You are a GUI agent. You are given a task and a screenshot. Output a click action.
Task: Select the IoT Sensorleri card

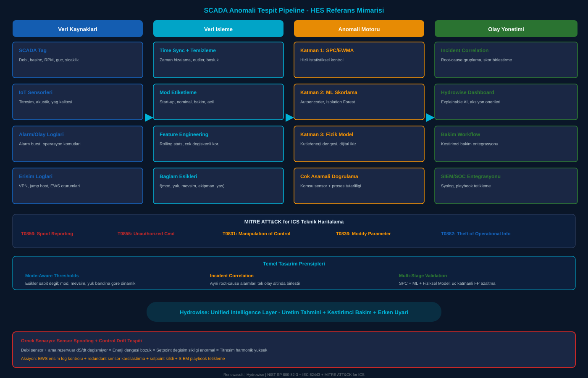pyautogui.click(x=78, y=102)
